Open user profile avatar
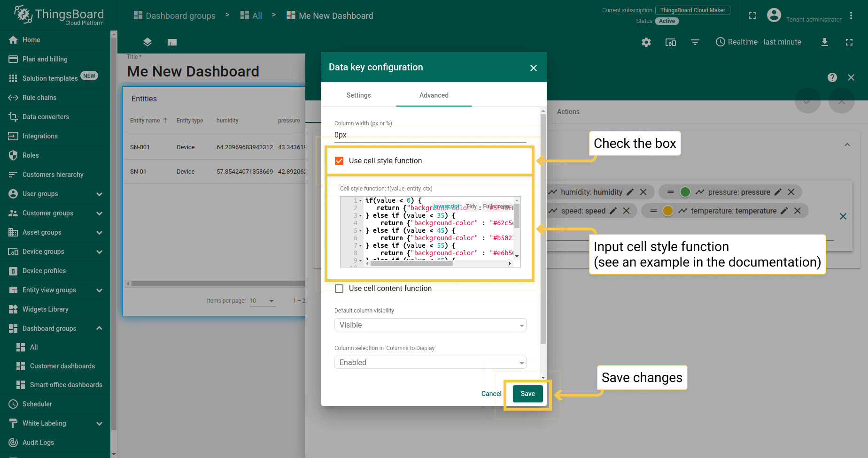Image resolution: width=868 pixels, height=458 pixels. (x=774, y=15)
